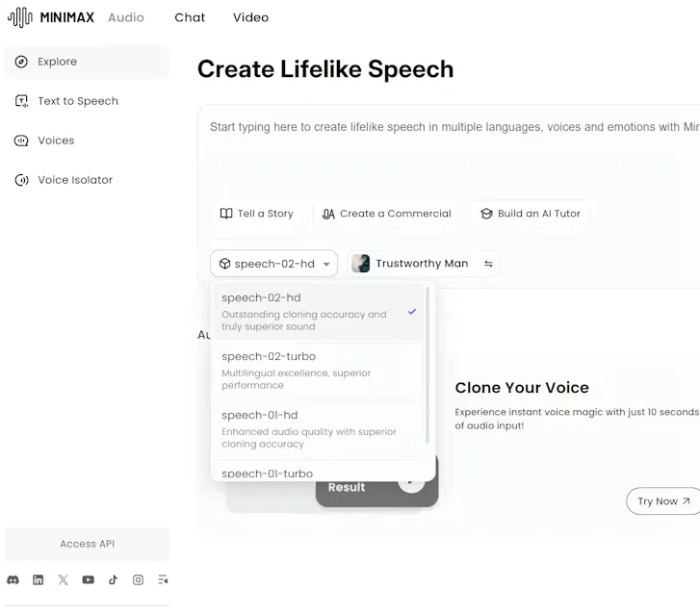The height and width of the screenshot is (616, 700).
Task: Select the speech-01-hd model option
Action: tap(319, 429)
